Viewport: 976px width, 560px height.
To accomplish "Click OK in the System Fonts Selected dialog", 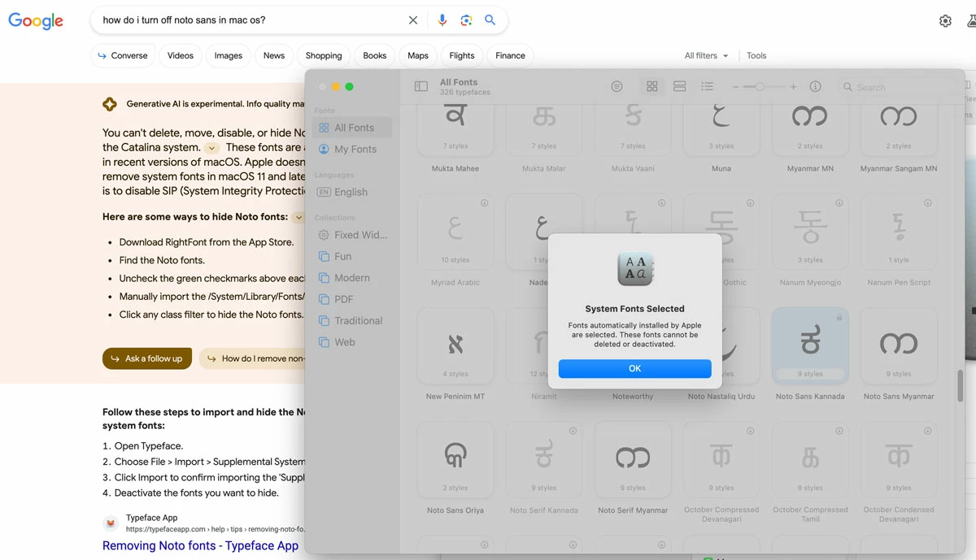I will 634,368.
